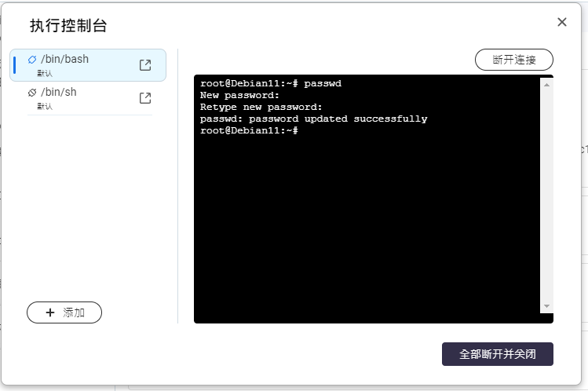
Task: Click the 'password updated successfully' output line
Action: (x=314, y=119)
